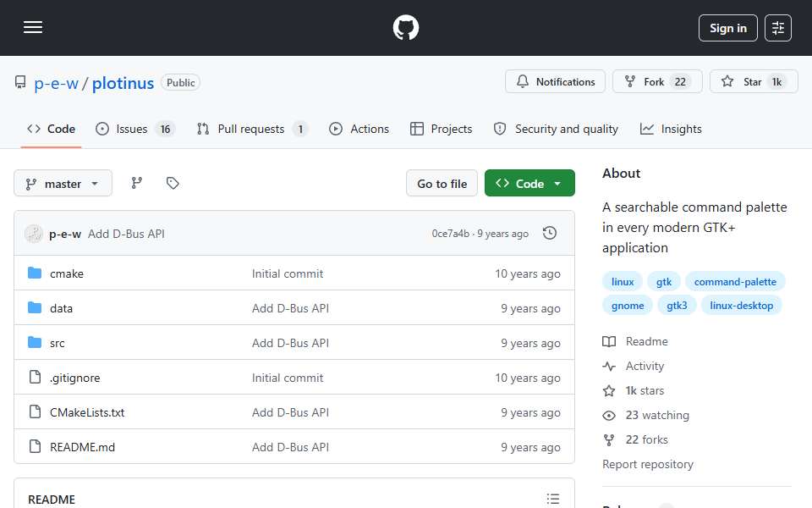Open the .gitignore file
Viewport: 812px width, 508px height.
coord(74,378)
